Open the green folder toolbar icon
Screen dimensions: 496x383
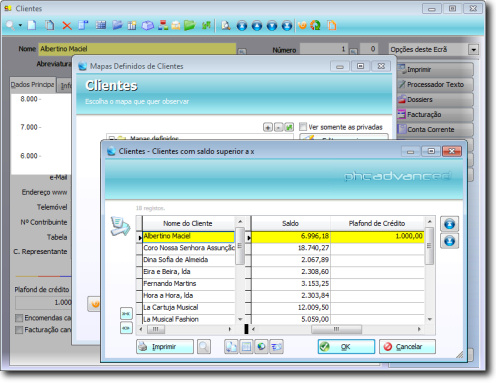coord(190,25)
